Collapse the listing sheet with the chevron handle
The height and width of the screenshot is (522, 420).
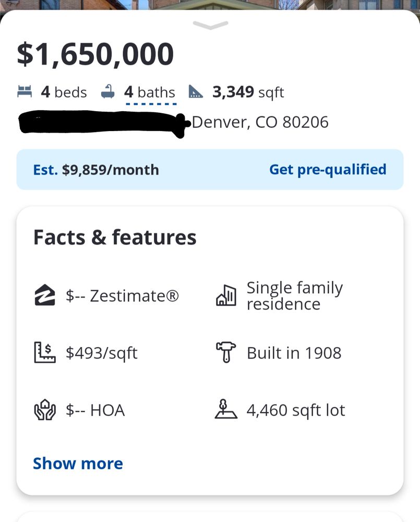[210, 25]
